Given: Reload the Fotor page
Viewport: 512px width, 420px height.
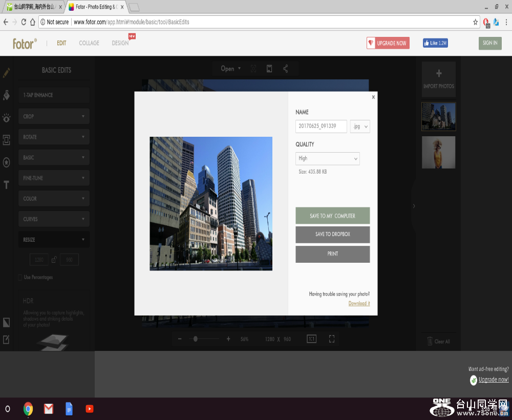Looking at the screenshot, I should coord(24,22).
